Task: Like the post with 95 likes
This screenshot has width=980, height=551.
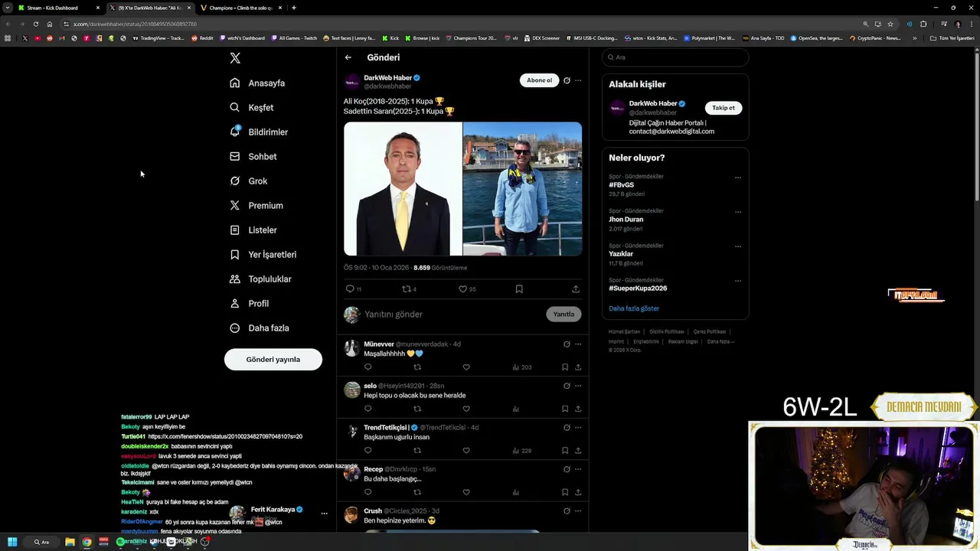Action: 462,289
